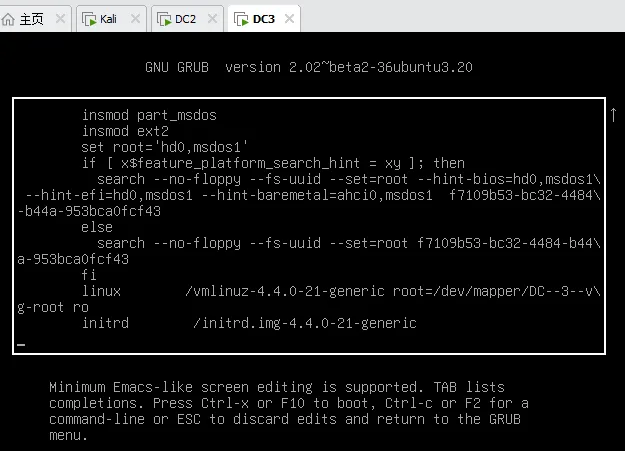Click the running VM icon on Kali tab
The width and height of the screenshot is (625, 451).
click(x=89, y=19)
